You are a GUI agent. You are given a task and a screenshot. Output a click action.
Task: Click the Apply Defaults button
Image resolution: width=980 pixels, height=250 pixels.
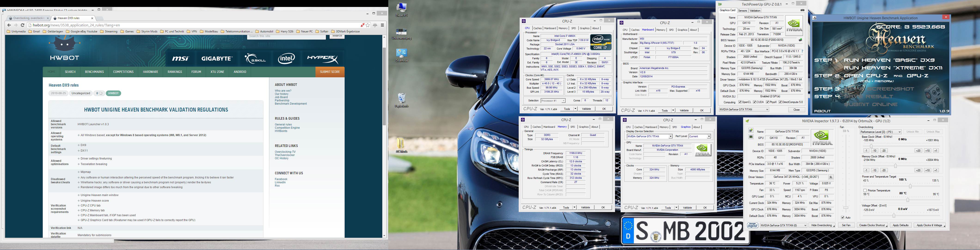click(900, 226)
